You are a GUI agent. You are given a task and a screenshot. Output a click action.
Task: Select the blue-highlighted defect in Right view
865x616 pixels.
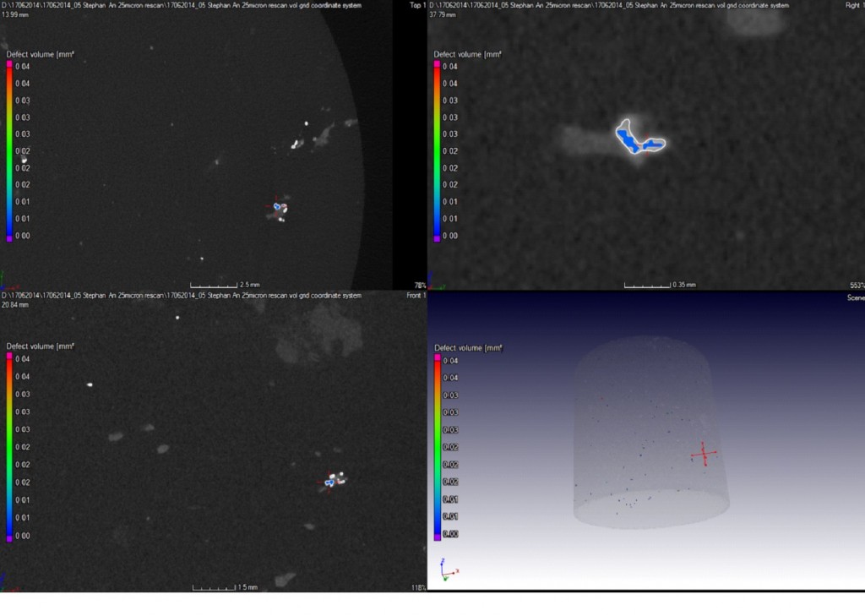(x=639, y=138)
